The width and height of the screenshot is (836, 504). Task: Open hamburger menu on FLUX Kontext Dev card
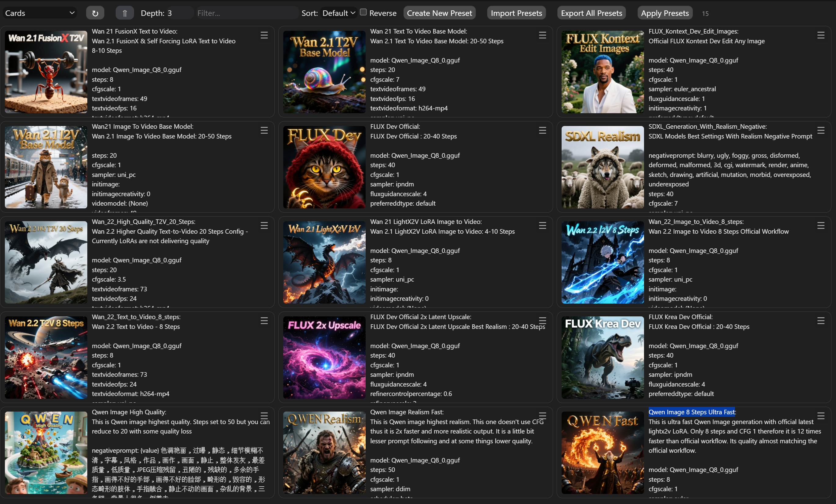tap(820, 35)
